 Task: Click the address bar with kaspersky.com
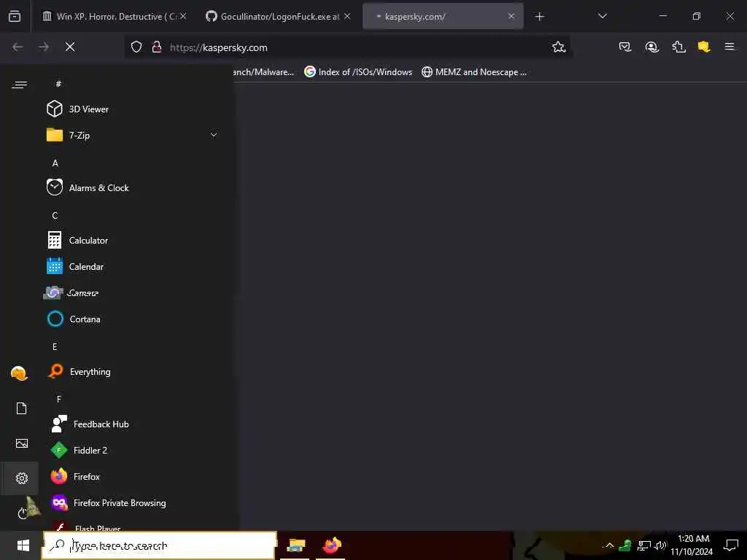pyautogui.click(x=348, y=47)
